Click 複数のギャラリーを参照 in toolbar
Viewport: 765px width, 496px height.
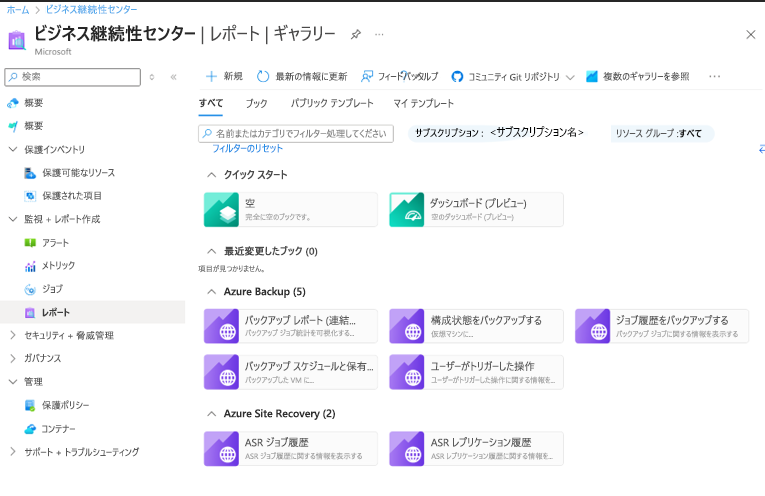pos(638,77)
